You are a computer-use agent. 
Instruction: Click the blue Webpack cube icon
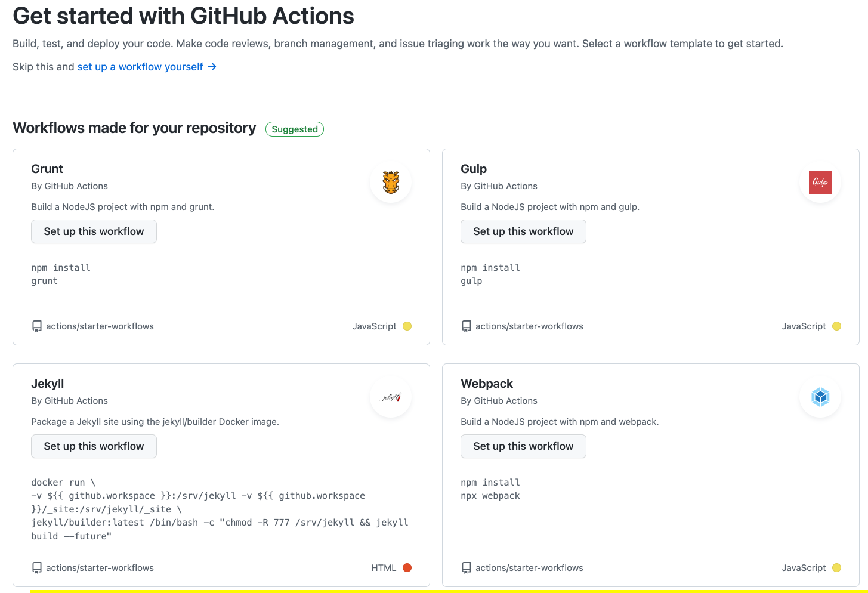[820, 397]
